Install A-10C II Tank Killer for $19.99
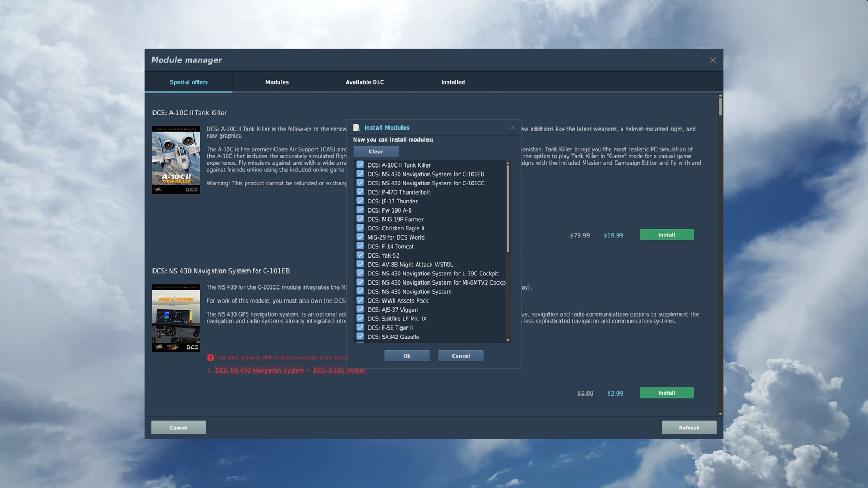The width and height of the screenshot is (868, 488). (667, 235)
